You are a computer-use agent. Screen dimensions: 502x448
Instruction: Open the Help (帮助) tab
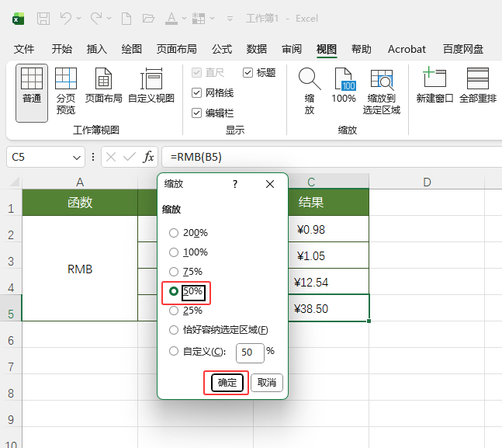click(x=361, y=49)
